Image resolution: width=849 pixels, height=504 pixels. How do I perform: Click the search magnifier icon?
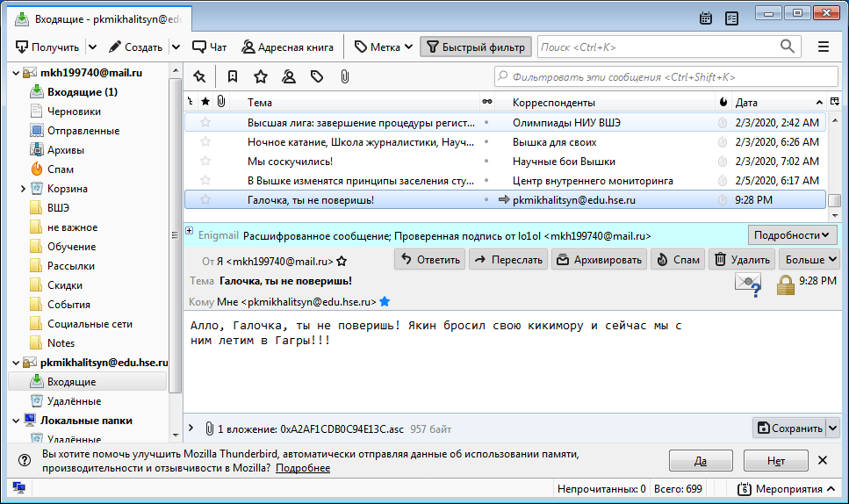(788, 47)
